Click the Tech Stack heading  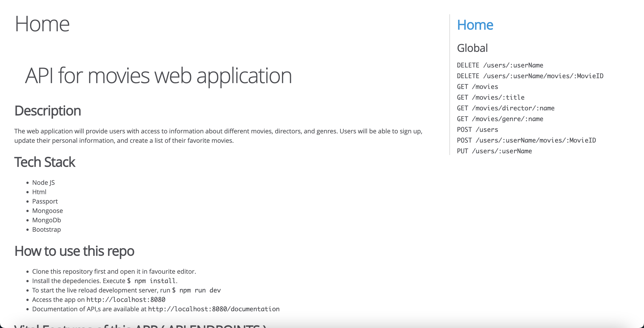(45, 162)
